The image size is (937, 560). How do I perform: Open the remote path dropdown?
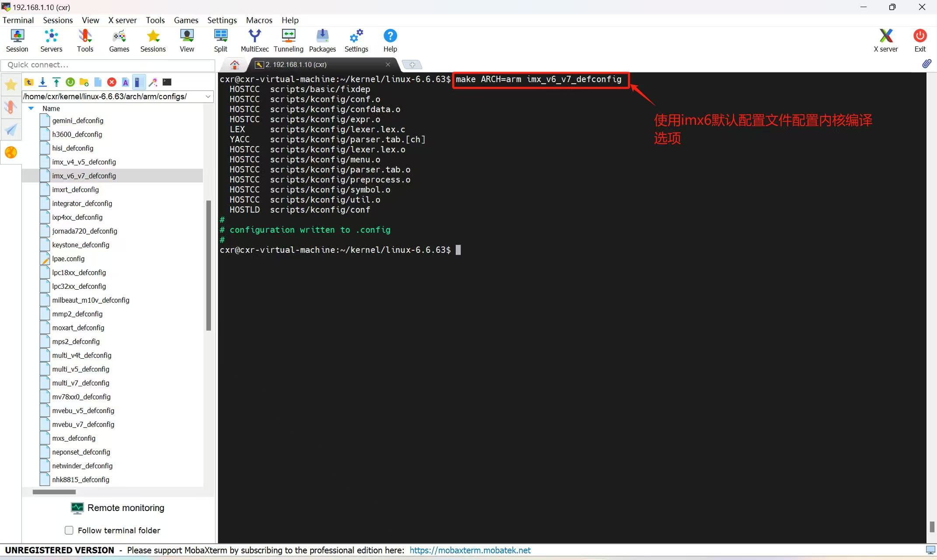[x=208, y=97]
